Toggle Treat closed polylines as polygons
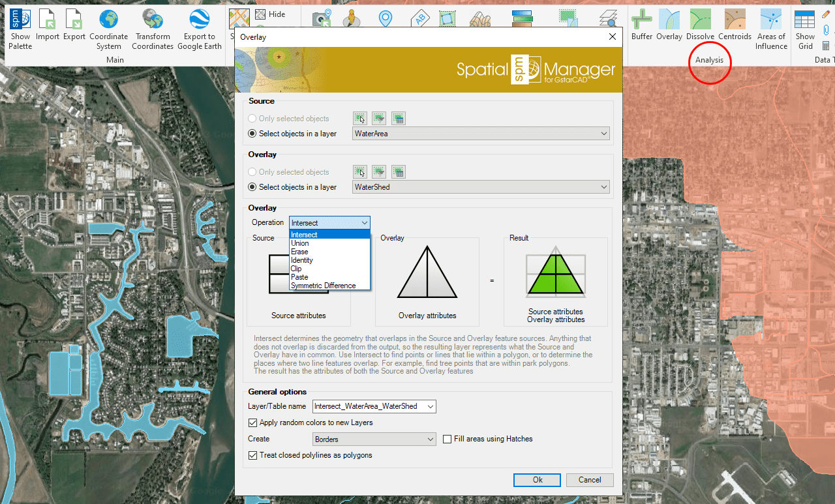This screenshot has width=835, height=504. [253, 456]
